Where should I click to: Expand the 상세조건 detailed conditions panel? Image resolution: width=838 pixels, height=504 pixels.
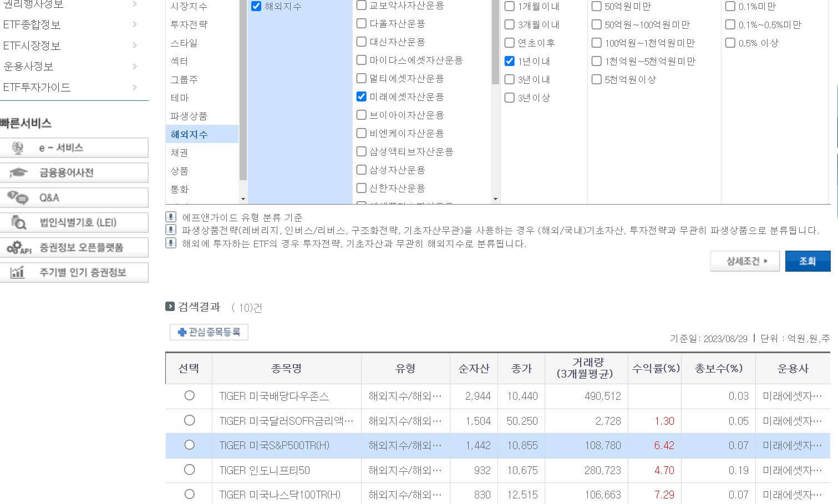pos(745,261)
